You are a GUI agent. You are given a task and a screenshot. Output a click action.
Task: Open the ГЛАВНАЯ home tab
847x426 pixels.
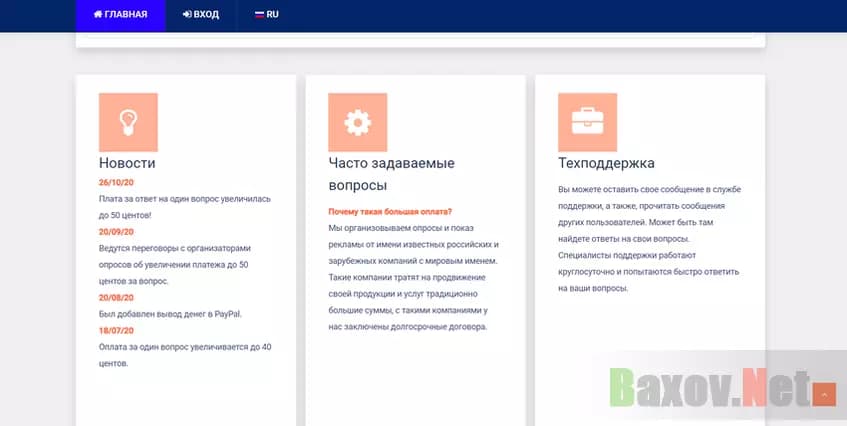point(120,15)
